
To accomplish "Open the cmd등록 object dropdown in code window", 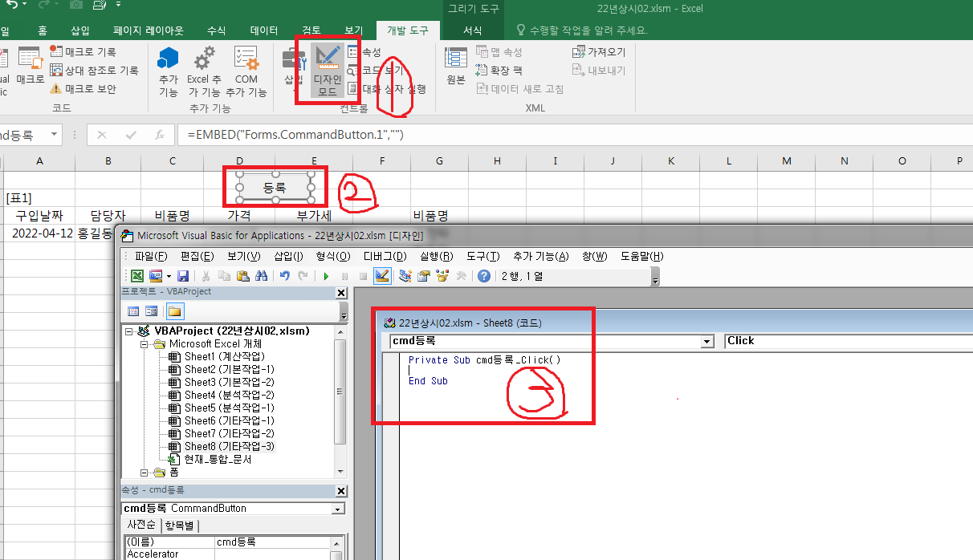I will click(706, 341).
